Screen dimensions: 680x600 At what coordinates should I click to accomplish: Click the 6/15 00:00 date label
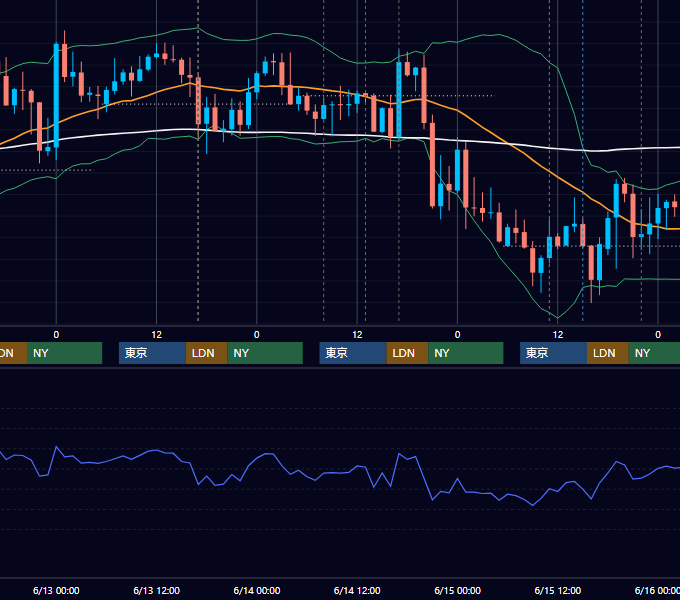point(458,590)
